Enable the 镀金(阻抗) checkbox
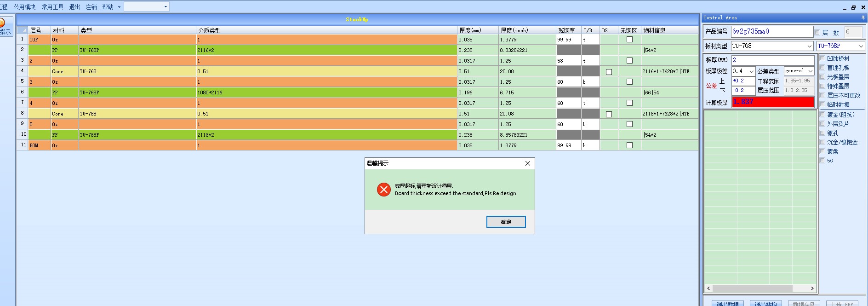The image size is (868, 306). (823, 115)
